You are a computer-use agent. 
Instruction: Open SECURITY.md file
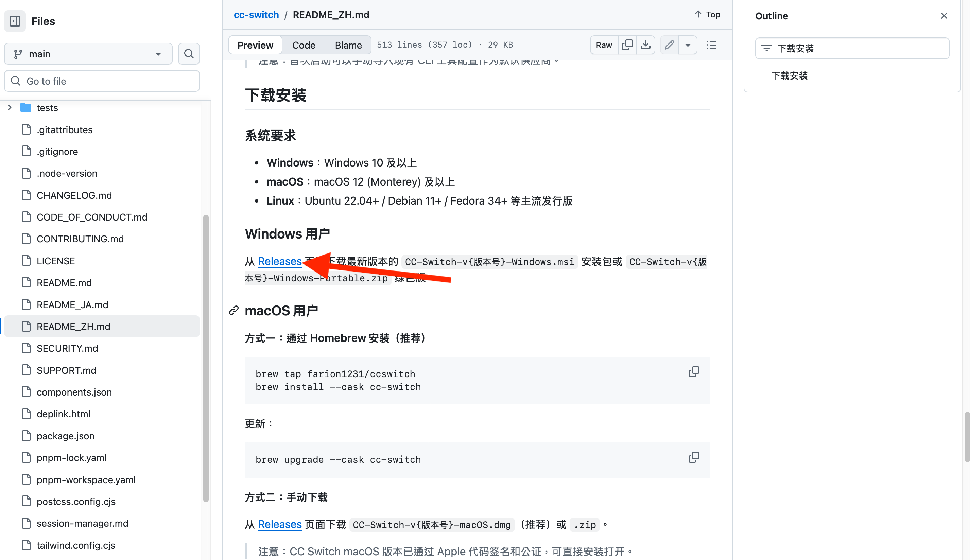pyautogui.click(x=67, y=348)
